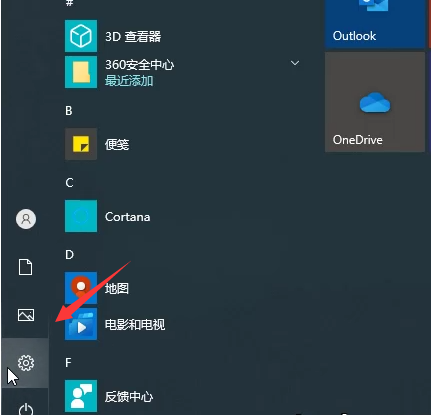Click the 360安全中心 text label

(x=139, y=64)
